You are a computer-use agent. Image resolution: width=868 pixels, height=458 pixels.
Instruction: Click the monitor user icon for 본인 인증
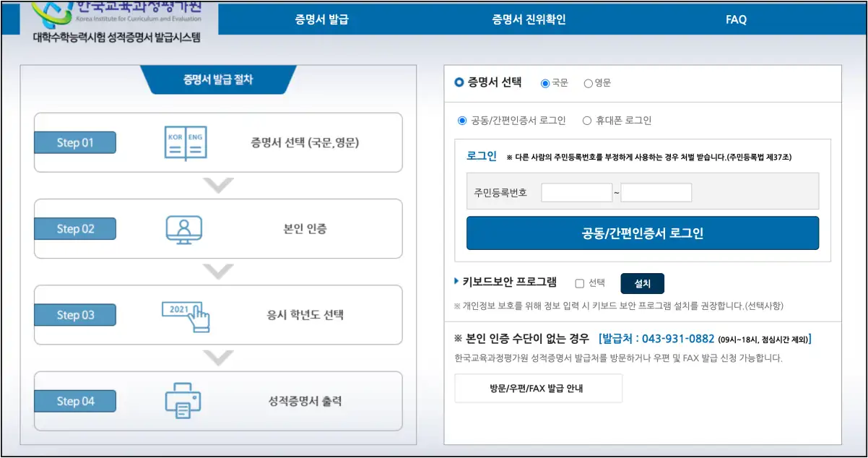tap(184, 229)
